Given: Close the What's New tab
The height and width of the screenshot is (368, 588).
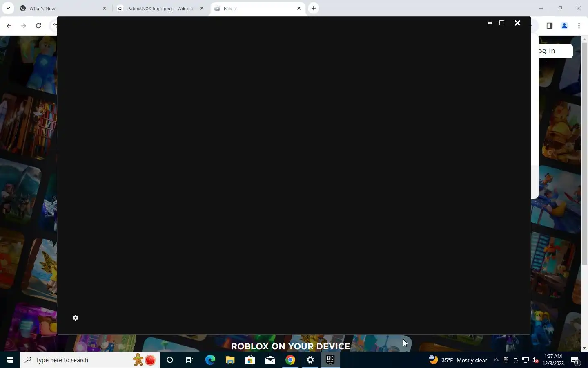Looking at the screenshot, I should (104, 8).
